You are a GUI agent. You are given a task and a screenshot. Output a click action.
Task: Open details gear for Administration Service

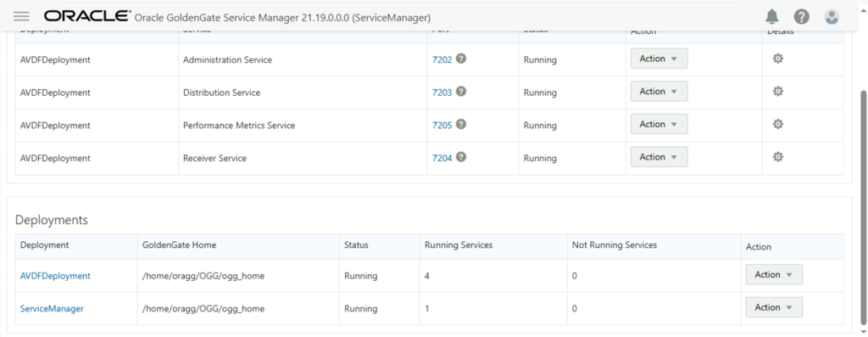[x=778, y=59]
